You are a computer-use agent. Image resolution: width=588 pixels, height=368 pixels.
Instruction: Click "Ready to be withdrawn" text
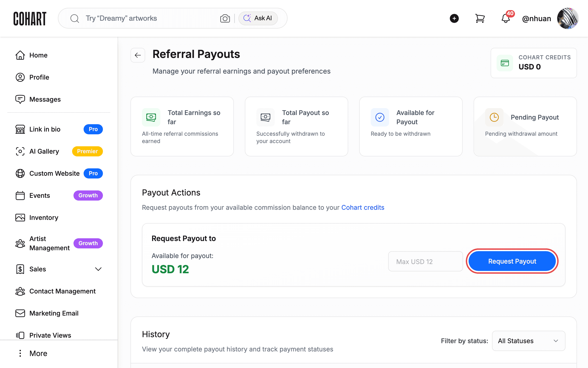click(400, 134)
